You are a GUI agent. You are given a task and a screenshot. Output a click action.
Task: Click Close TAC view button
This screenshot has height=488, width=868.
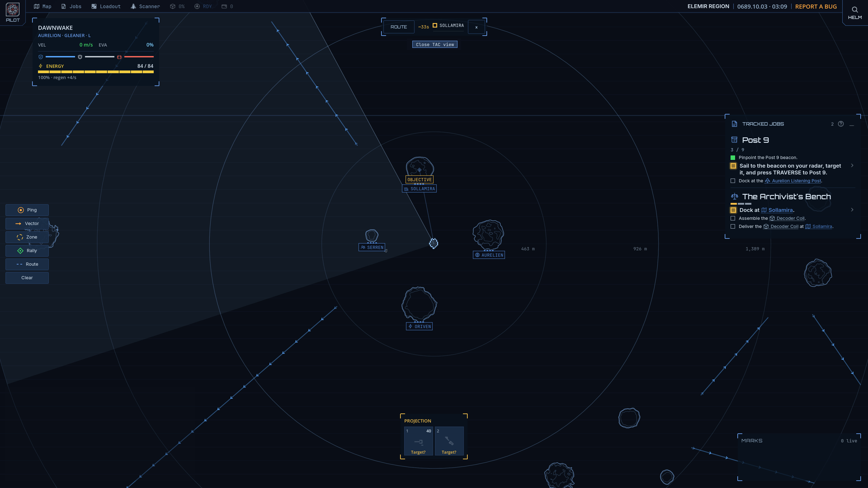(435, 45)
